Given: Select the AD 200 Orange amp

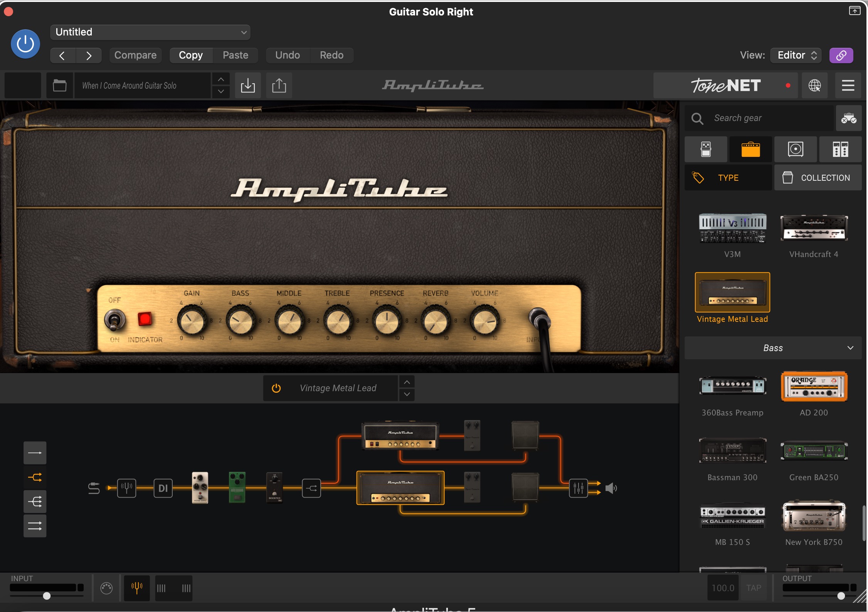Looking at the screenshot, I should click(814, 386).
